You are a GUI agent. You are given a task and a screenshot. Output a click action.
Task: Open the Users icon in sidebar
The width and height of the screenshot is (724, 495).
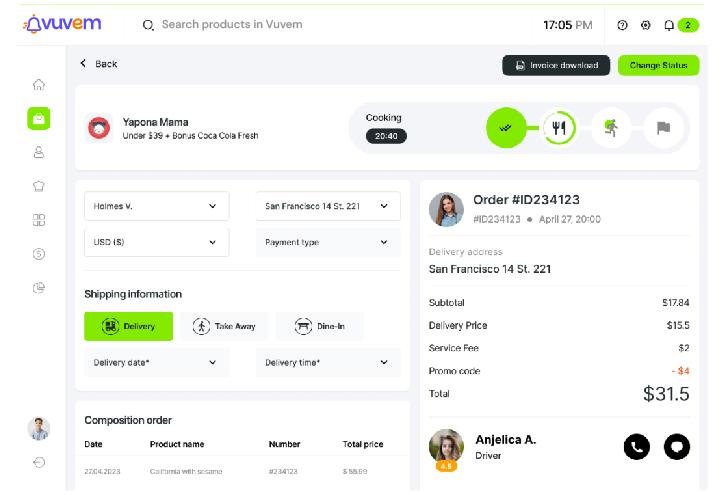(x=39, y=152)
